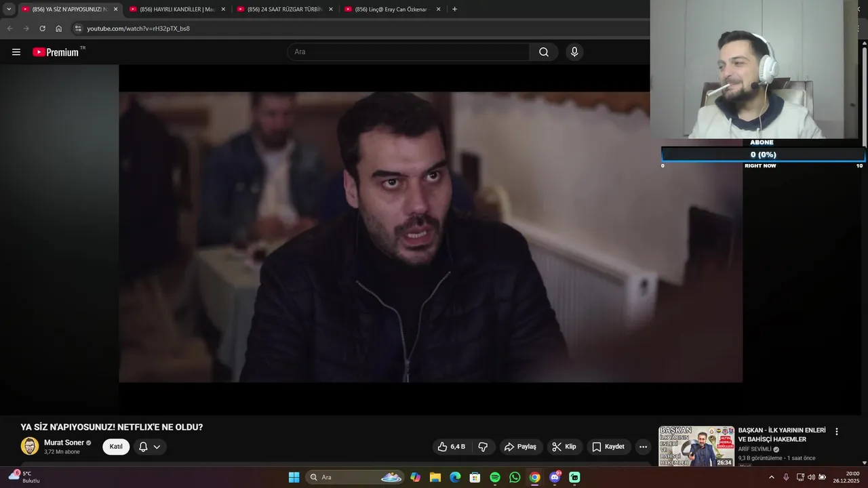This screenshot has width=868, height=488.
Task: Open the YouTube hamburger guide menu
Action: [x=16, y=52]
